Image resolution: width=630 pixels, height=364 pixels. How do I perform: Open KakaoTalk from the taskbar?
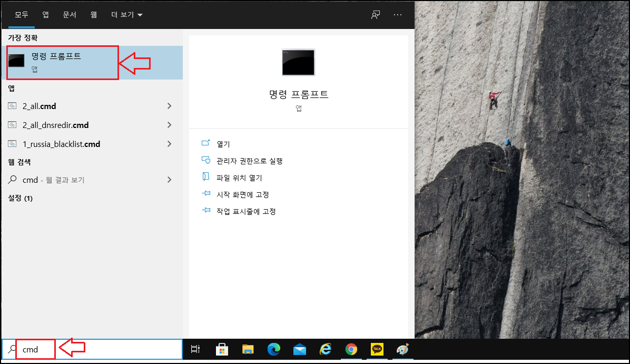click(377, 349)
